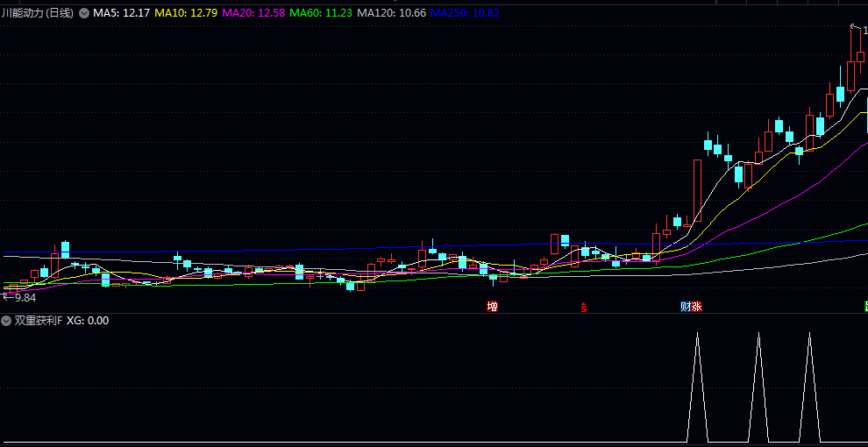Image resolution: width=868 pixels, height=447 pixels.
Task: Click the blue 财 financial report marker
Action: (686, 307)
